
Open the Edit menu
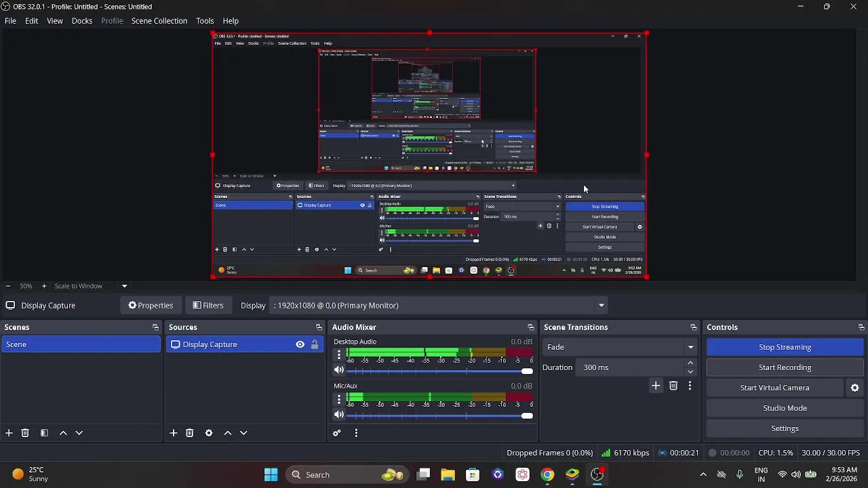32,21
